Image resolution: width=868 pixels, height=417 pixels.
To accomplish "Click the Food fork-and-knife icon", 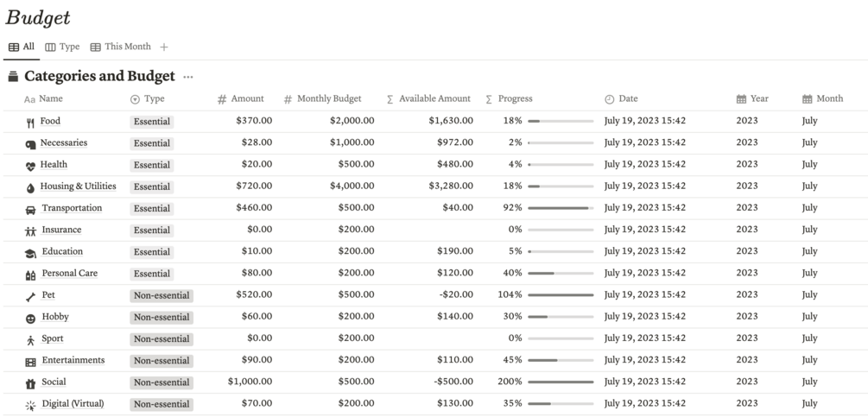I will click(x=30, y=123).
